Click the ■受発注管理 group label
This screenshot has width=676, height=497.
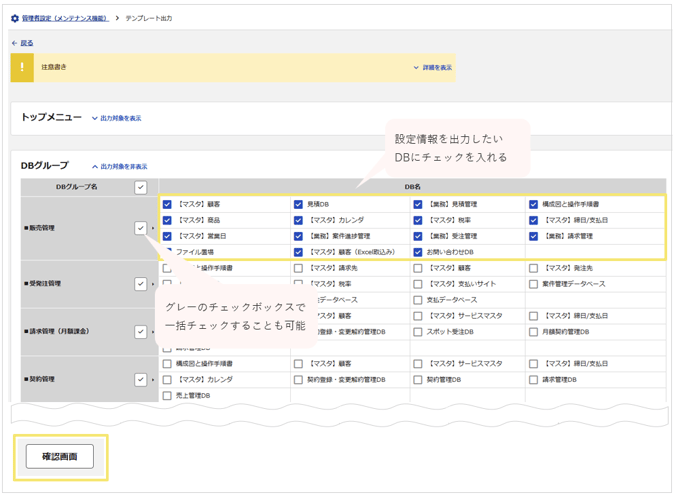[43, 284]
